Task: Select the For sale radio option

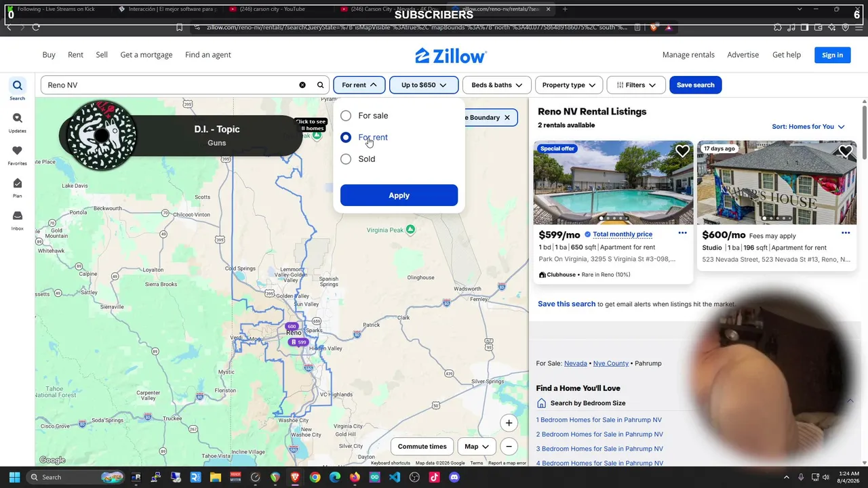Action: point(346,116)
